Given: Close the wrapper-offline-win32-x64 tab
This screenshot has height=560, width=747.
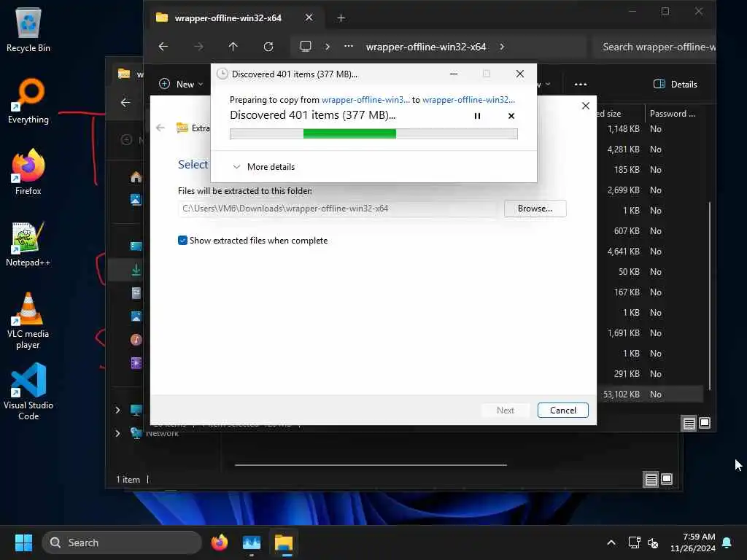Looking at the screenshot, I should point(309,17).
